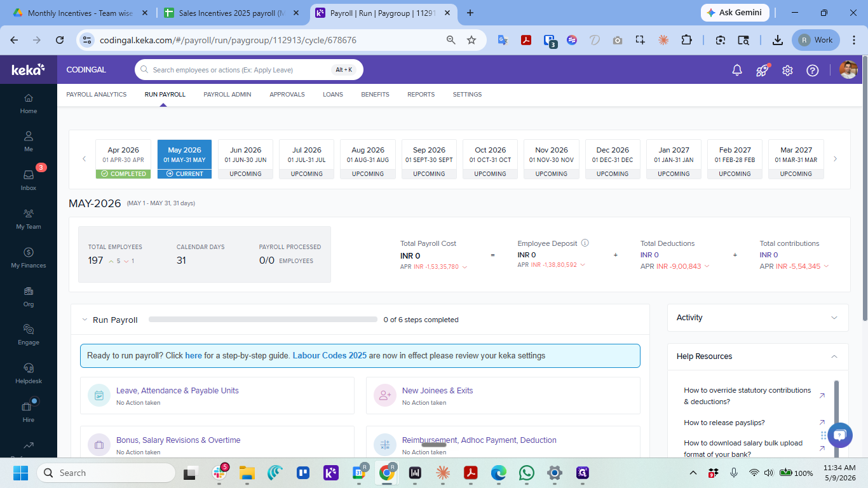Open Hire section in sidebar

pyautogui.click(x=29, y=412)
